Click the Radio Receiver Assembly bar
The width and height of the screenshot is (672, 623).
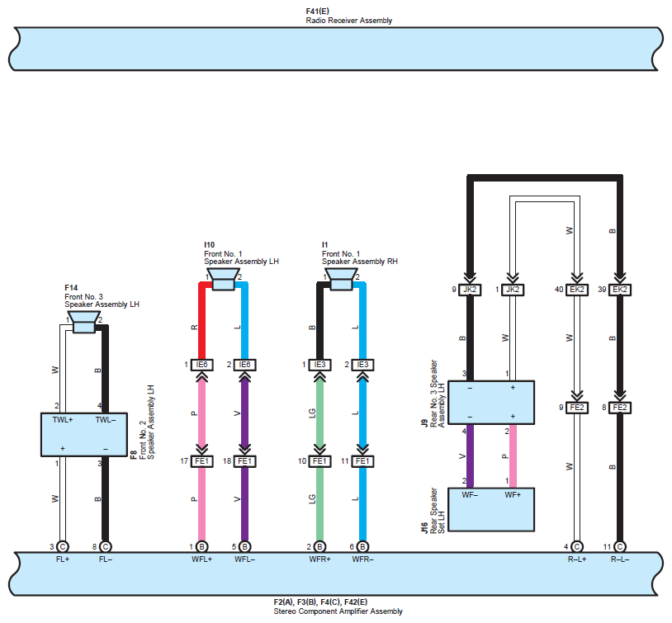(x=334, y=48)
